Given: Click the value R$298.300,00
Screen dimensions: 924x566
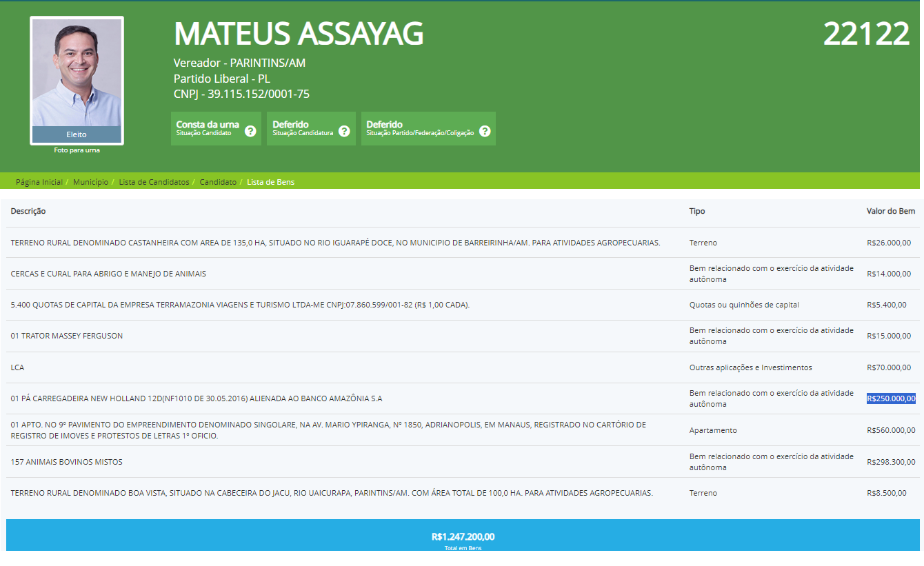Looking at the screenshot, I should coord(891,462).
